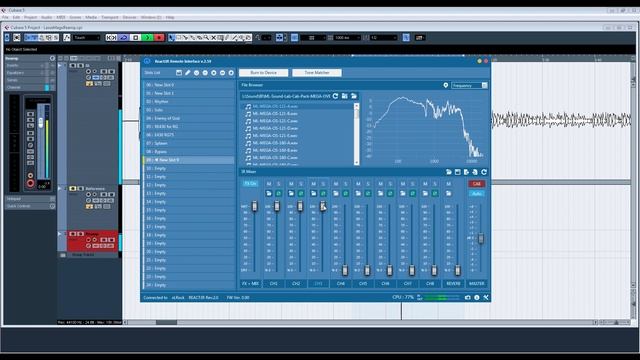The height and width of the screenshot is (360, 640).
Task: Click the pin icon in File Browser header
Action: (x=446, y=85)
